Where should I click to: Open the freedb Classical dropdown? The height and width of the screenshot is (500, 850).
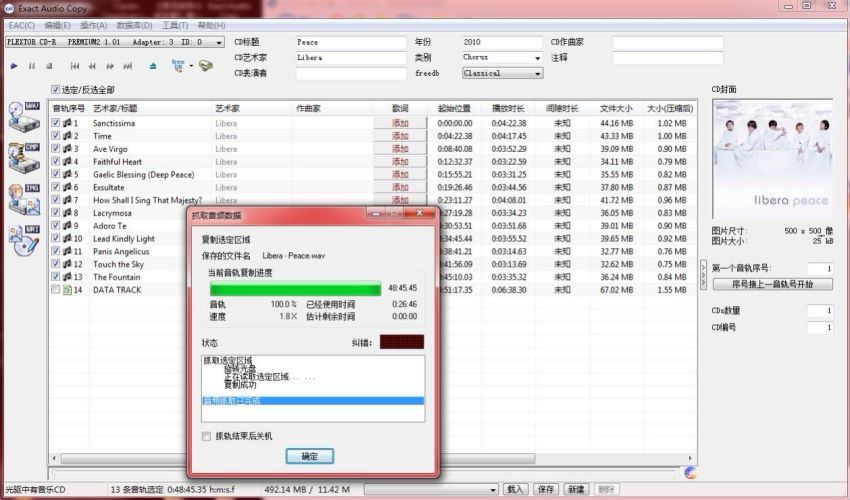[537, 73]
